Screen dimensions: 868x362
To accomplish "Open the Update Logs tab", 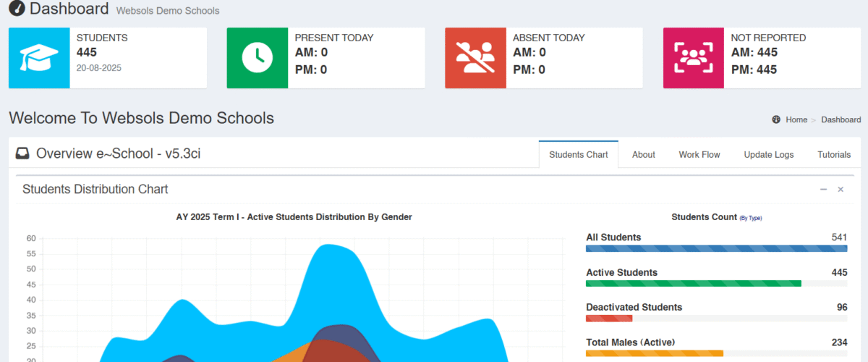I will (x=768, y=154).
